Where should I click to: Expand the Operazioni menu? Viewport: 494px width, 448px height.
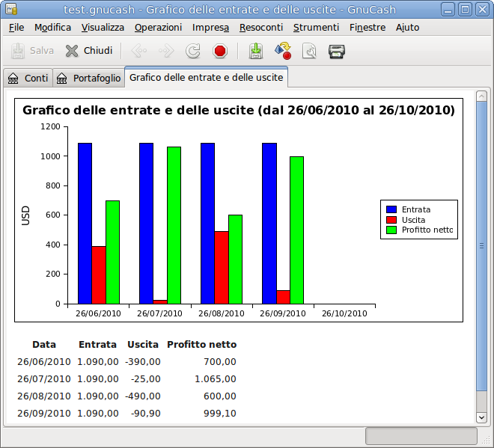[x=158, y=27]
